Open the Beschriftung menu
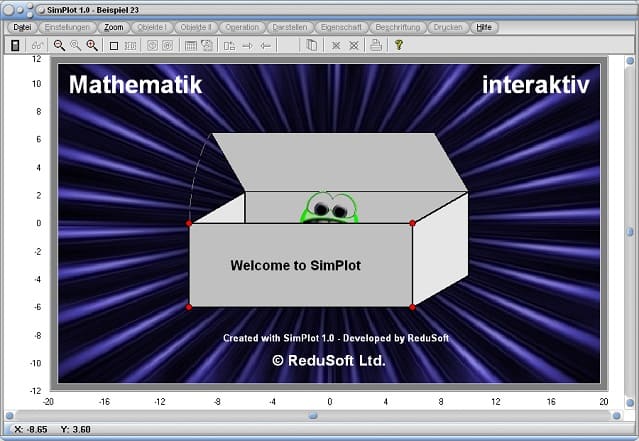639x441 pixels. [398, 27]
